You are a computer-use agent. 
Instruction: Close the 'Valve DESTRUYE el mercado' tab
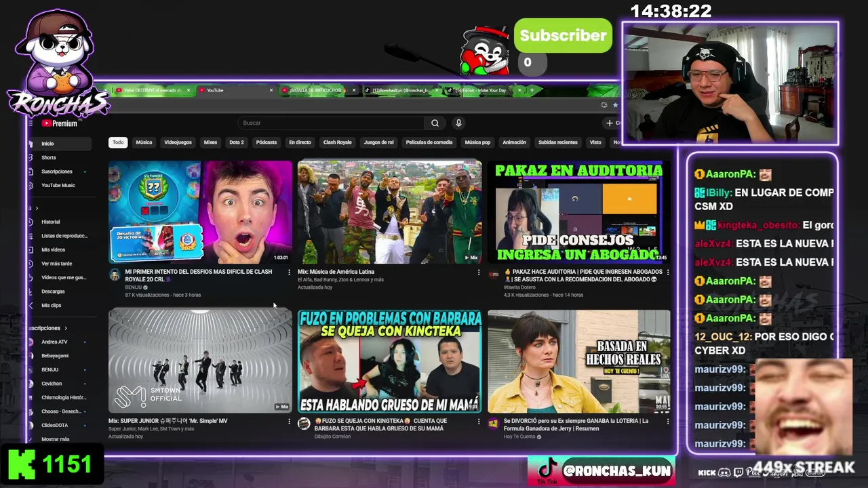190,90
